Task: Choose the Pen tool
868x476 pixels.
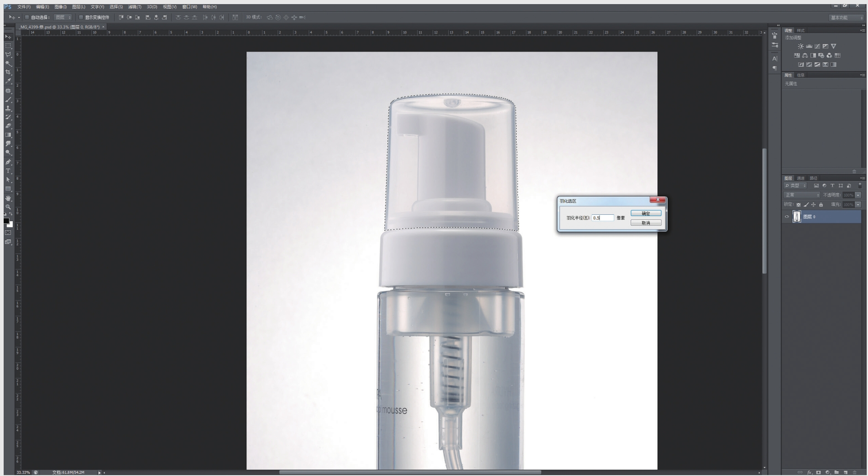Action: tap(8, 162)
